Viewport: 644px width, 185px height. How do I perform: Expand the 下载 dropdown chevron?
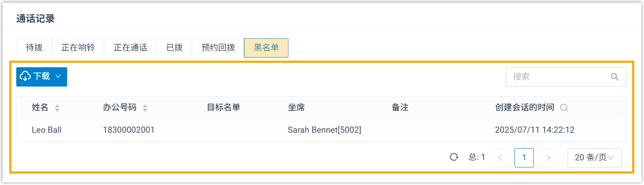click(58, 76)
